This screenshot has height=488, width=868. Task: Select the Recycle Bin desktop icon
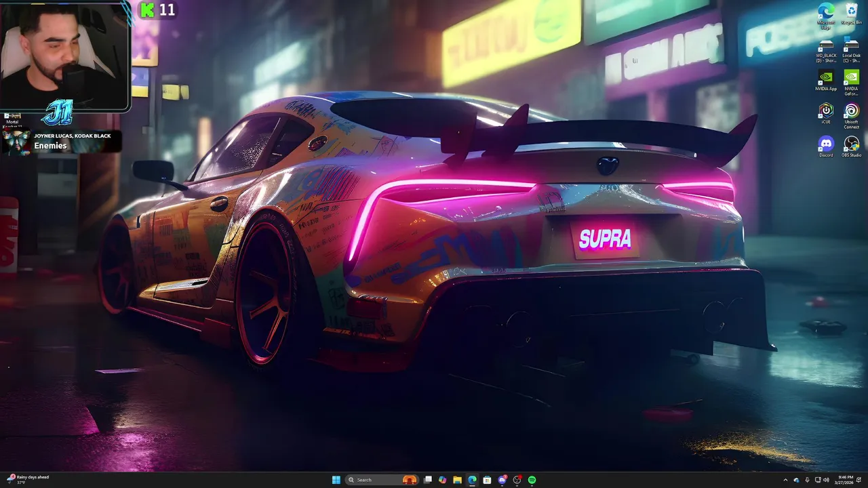[852, 14]
